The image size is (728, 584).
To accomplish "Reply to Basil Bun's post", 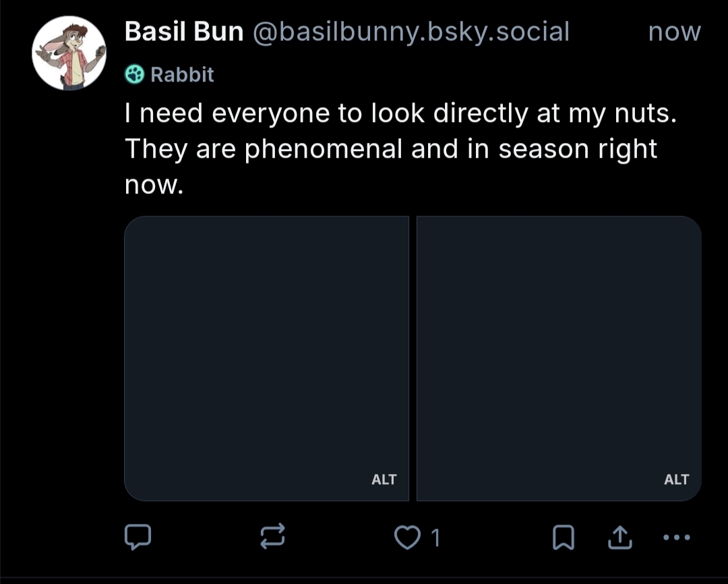I will coord(138,537).
